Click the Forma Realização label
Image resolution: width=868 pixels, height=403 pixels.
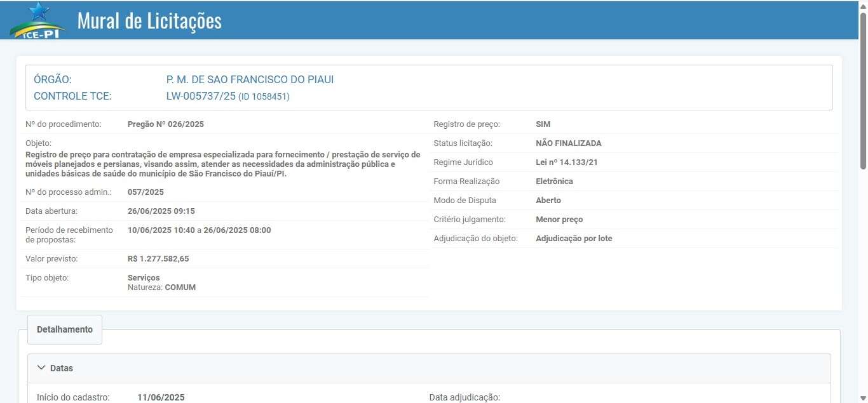(x=466, y=182)
